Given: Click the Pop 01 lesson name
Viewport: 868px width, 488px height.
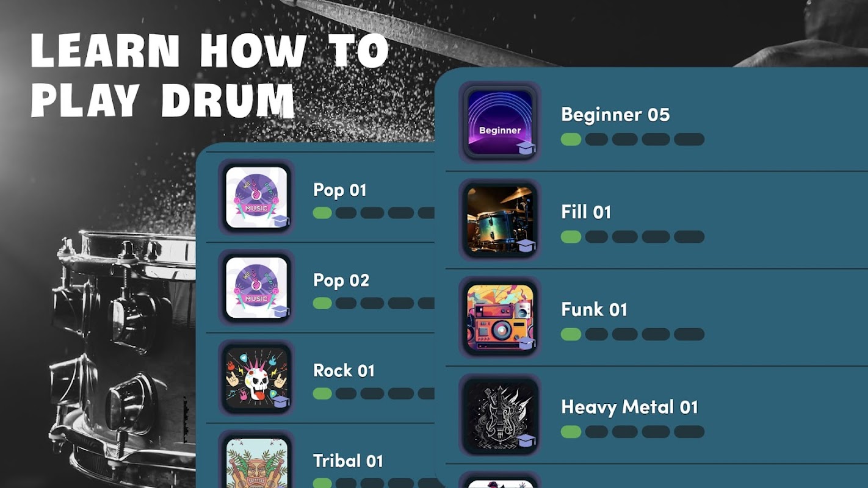Looking at the screenshot, I should (x=339, y=190).
